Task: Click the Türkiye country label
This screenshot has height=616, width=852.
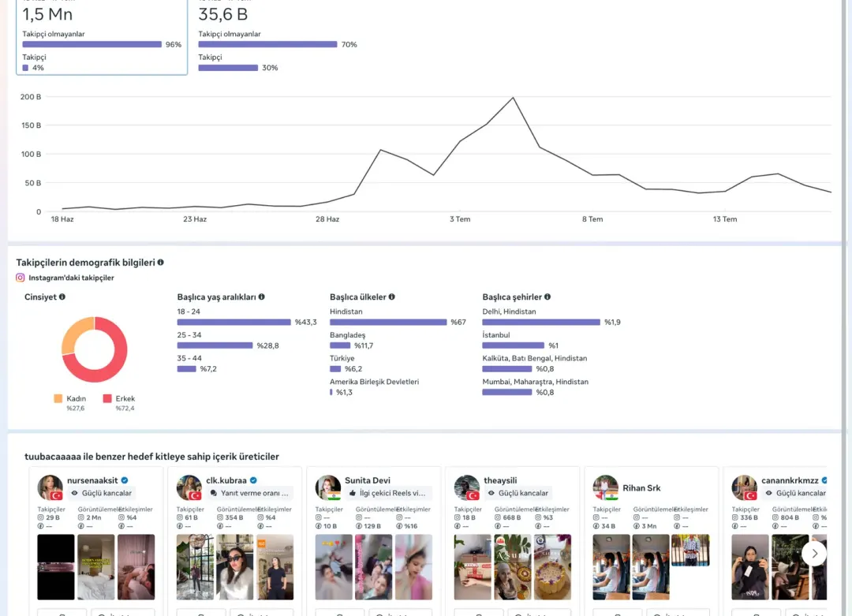Action: (342, 358)
